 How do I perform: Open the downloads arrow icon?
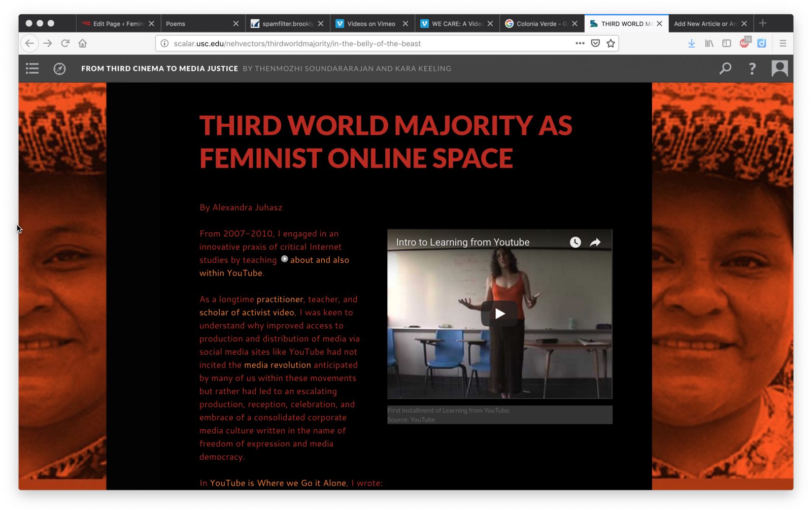tap(691, 44)
